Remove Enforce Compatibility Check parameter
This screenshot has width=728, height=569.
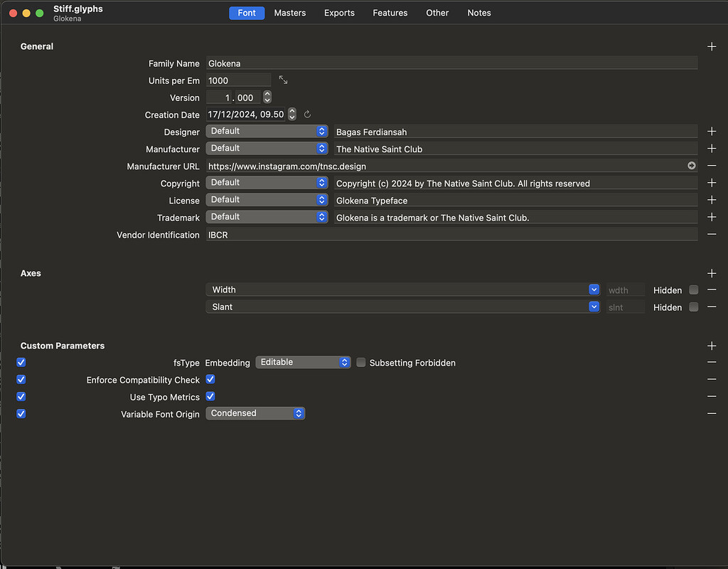tap(711, 380)
